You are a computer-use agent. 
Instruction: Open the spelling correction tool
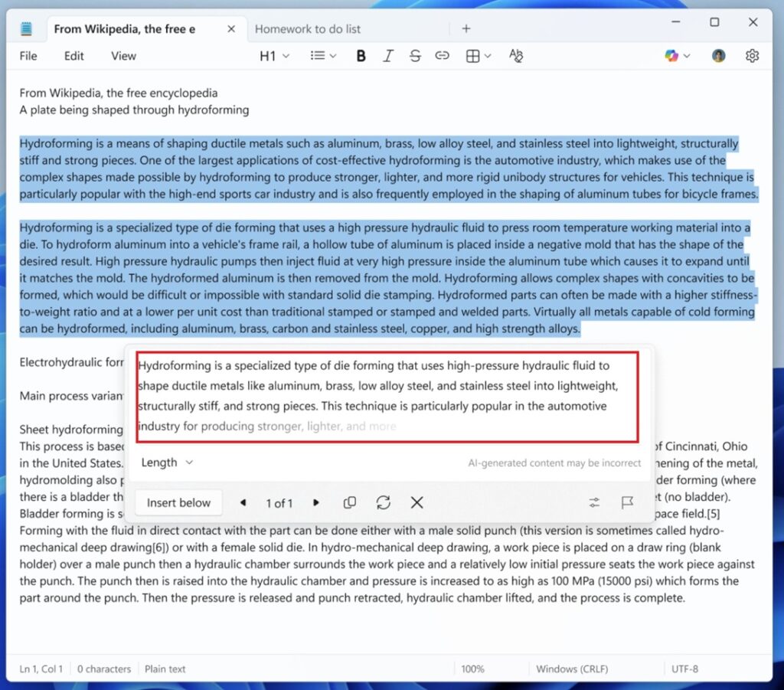[515, 55]
